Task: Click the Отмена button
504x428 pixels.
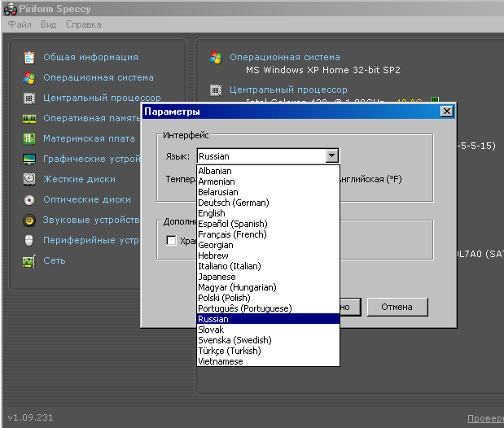Action: coord(397,308)
